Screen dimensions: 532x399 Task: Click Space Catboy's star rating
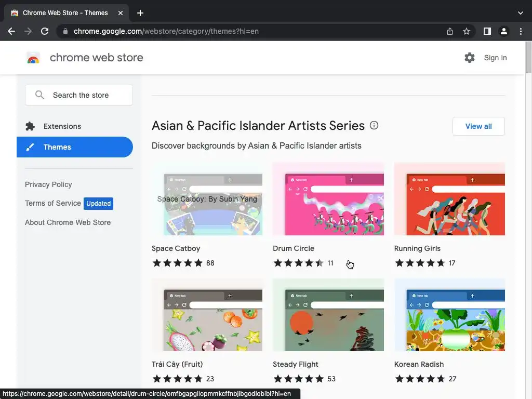point(178,263)
